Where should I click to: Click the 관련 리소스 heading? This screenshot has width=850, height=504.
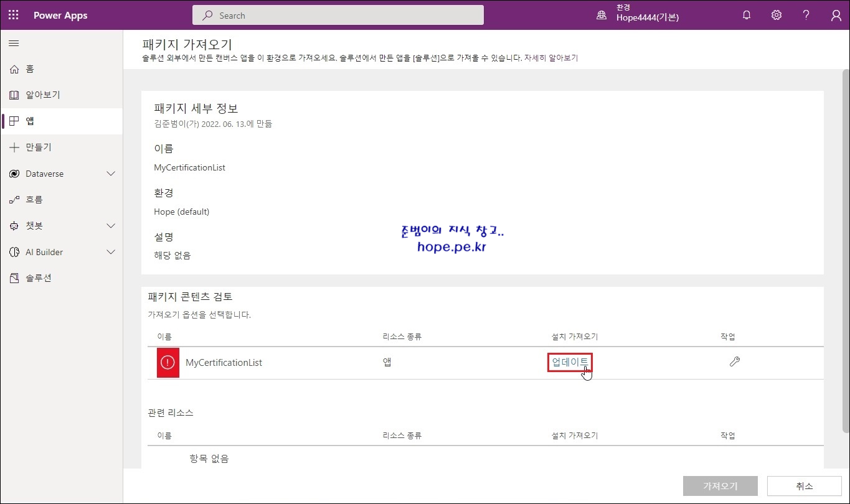tap(171, 413)
